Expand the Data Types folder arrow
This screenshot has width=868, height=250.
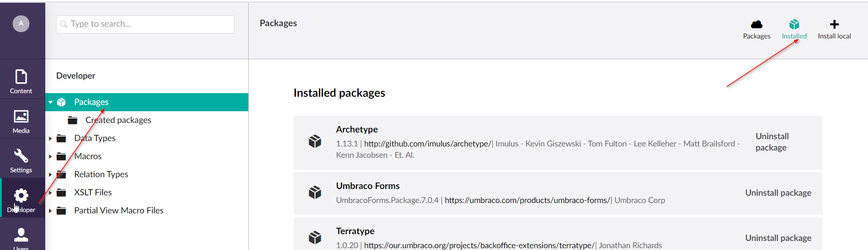click(50, 138)
